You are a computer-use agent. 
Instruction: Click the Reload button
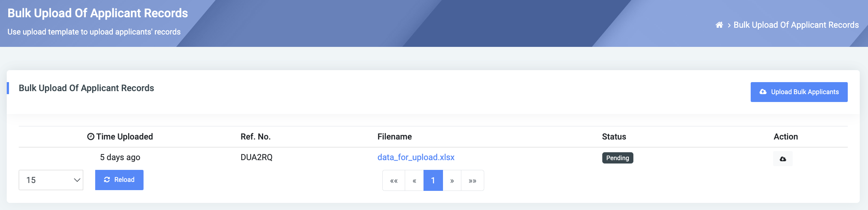click(x=119, y=180)
